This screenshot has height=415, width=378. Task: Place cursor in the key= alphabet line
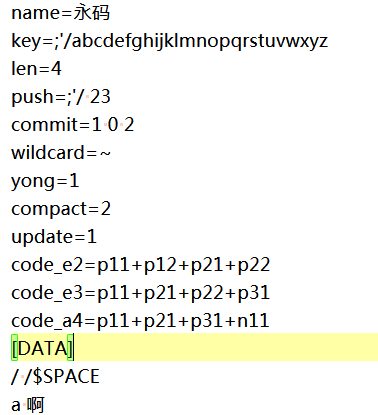coord(170,41)
